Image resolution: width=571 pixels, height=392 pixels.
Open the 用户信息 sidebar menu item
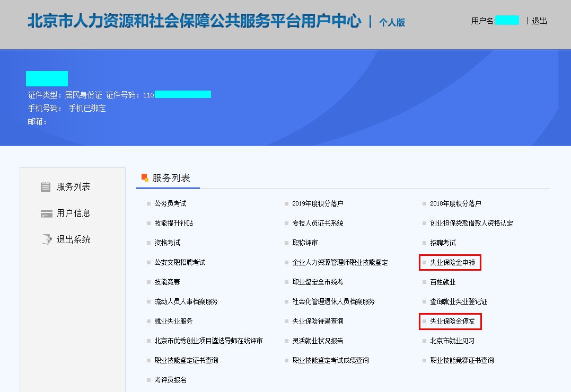[x=73, y=213]
